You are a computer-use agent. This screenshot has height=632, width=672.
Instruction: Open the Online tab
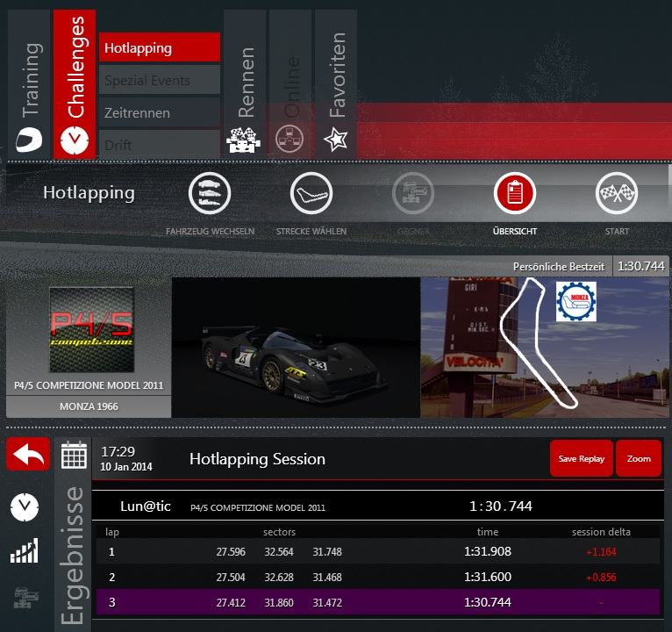pyautogui.click(x=290, y=84)
